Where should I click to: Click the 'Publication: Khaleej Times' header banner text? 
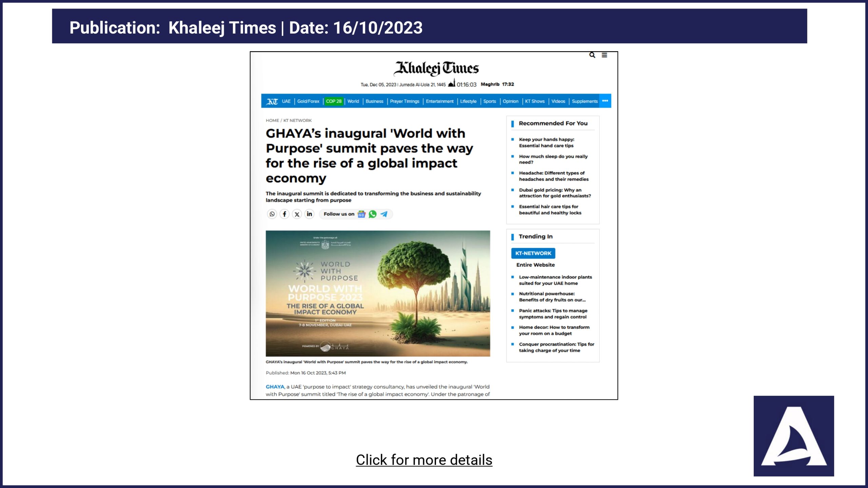click(x=246, y=27)
